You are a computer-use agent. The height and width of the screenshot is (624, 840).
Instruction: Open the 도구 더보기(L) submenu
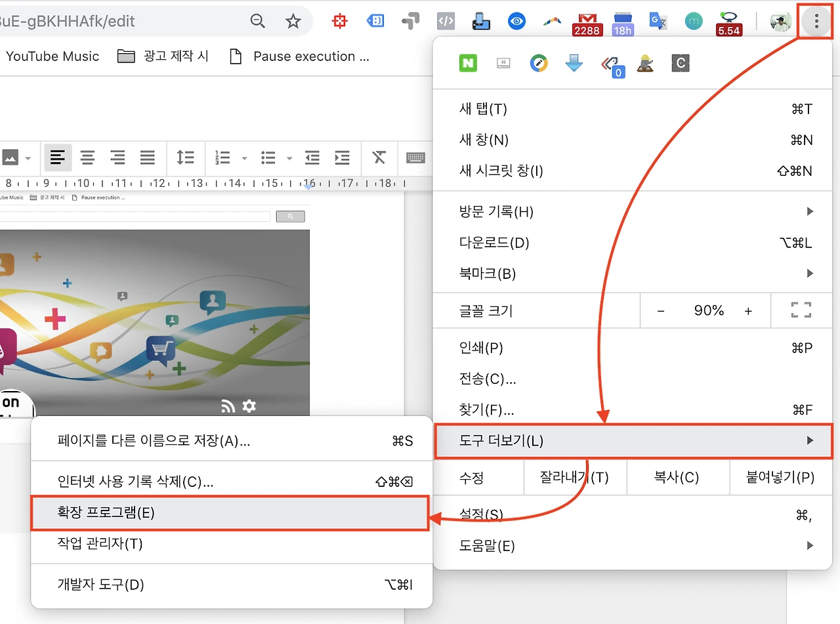click(633, 440)
